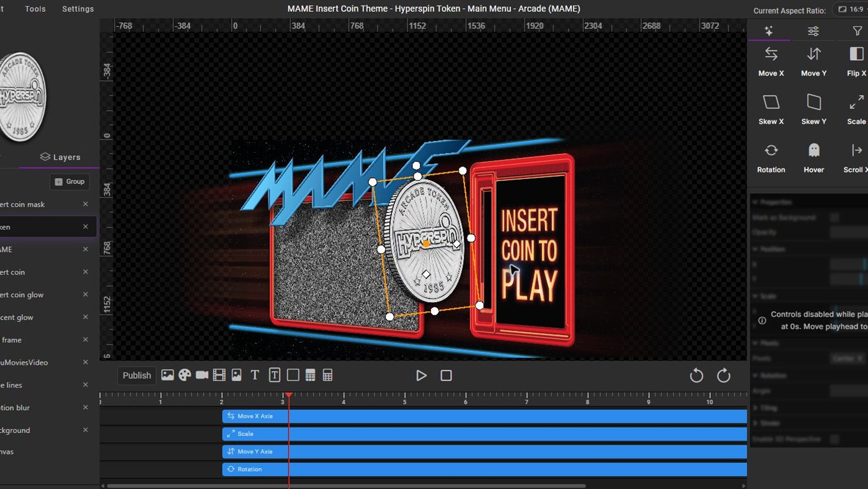Click the color palette icon
The width and height of the screenshot is (868, 489).
tap(185, 375)
